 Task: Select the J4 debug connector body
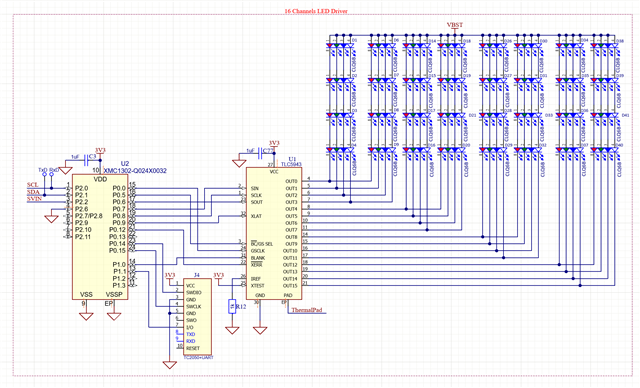(x=197, y=317)
